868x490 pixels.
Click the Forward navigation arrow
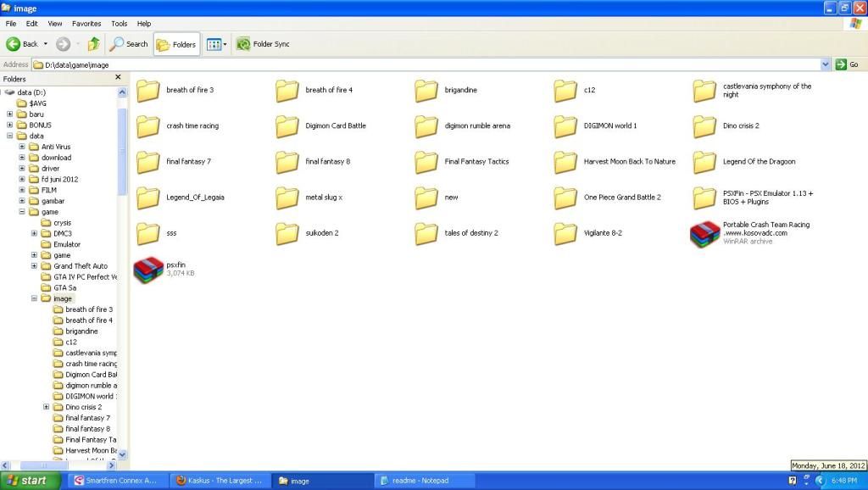(63, 44)
